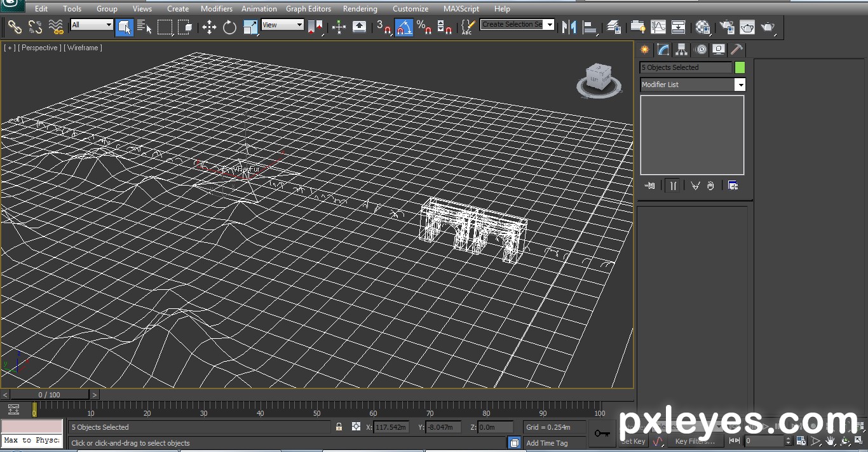This screenshot has height=452, width=868.
Task: Open the Views menu
Action: [142, 9]
